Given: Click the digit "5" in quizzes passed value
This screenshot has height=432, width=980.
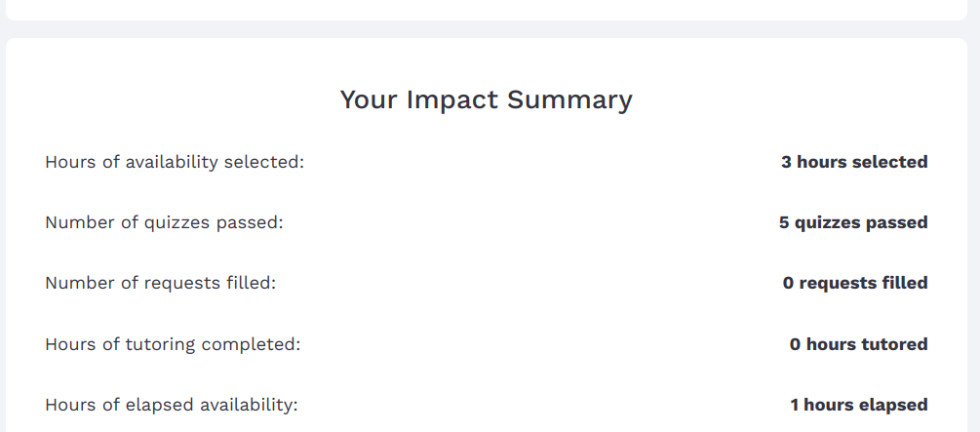Looking at the screenshot, I should (x=784, y=222).
